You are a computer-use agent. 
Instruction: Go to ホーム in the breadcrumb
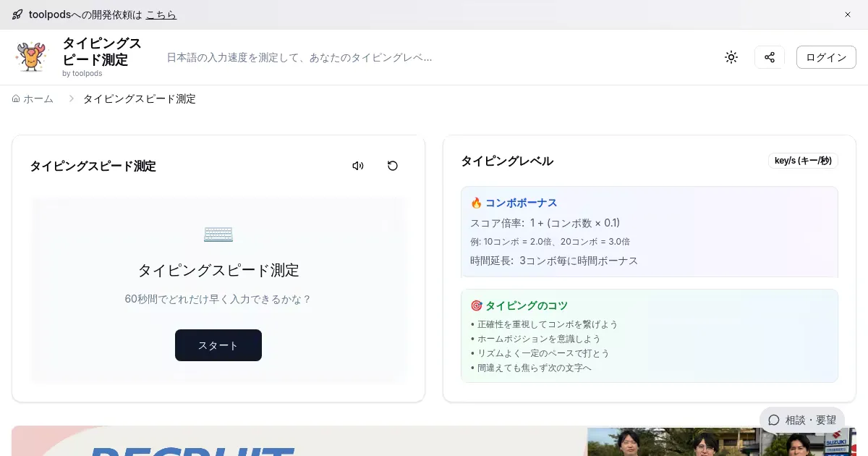33,99
